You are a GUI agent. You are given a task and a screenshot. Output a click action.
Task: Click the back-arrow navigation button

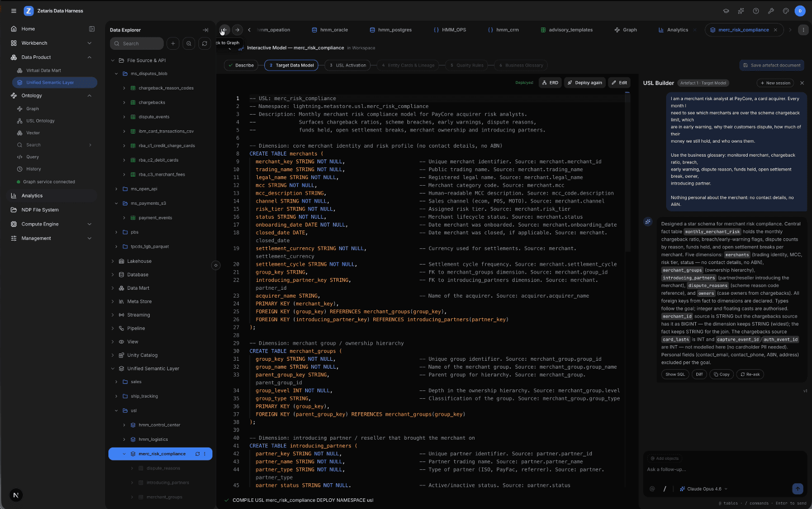pos(224,30)
